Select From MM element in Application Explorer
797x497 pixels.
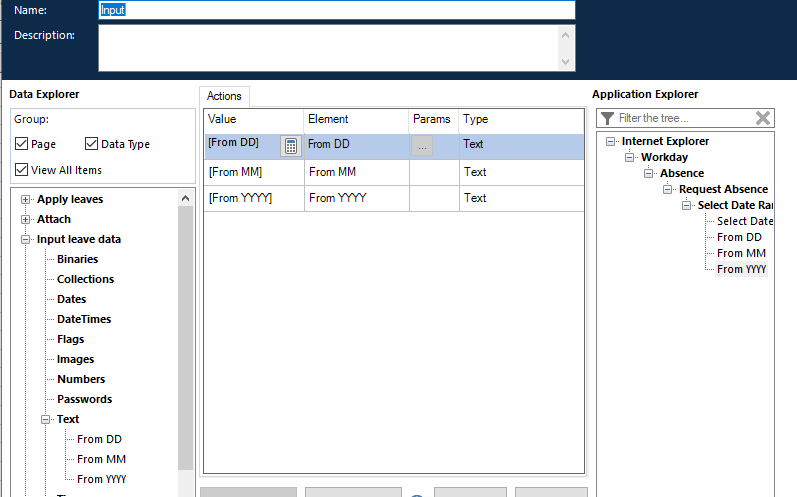741,253
